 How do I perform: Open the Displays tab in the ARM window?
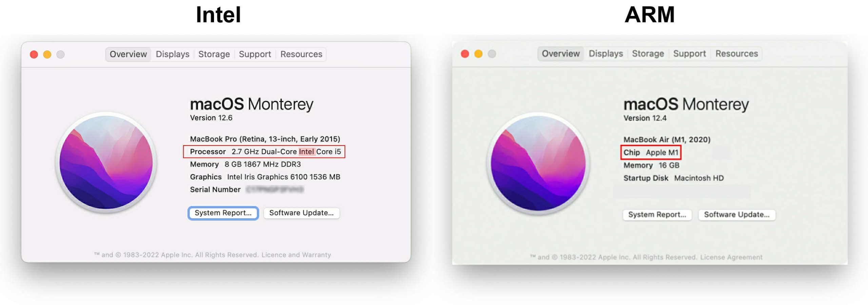pos(606,54)
